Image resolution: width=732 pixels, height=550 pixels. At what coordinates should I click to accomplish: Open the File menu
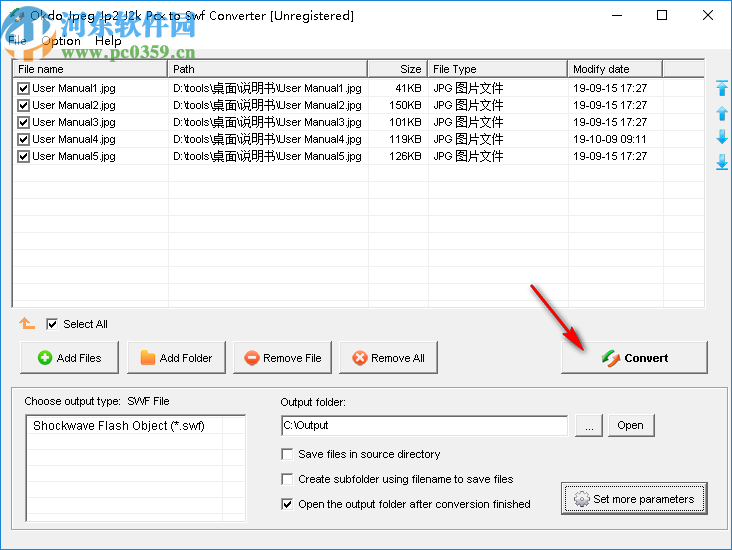(17, 41)
